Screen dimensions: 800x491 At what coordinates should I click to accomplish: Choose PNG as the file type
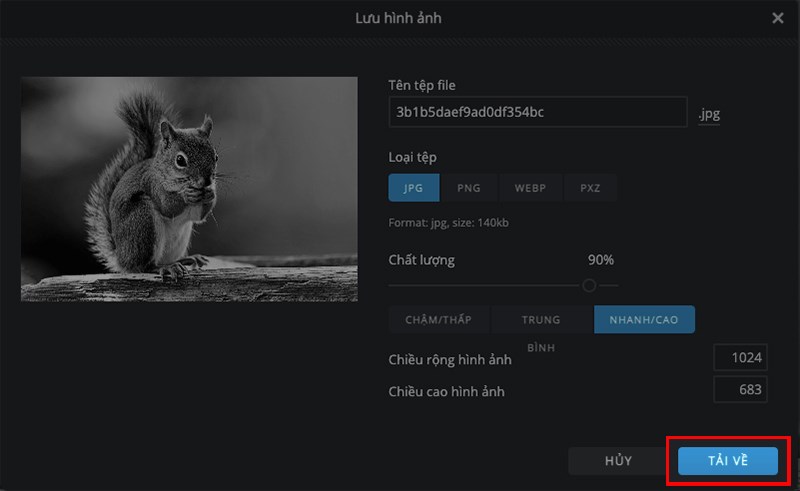pyautogui.click(x=469, y=187)
